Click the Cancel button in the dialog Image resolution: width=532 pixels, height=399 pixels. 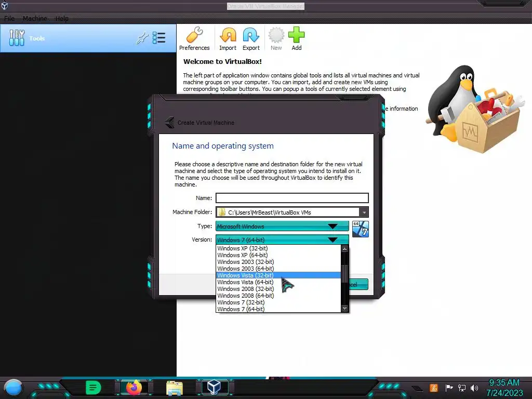(x=358, y=284)
